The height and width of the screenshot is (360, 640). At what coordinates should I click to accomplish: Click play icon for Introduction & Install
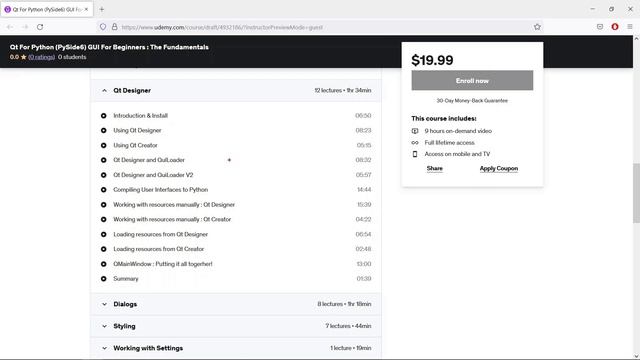104,116
